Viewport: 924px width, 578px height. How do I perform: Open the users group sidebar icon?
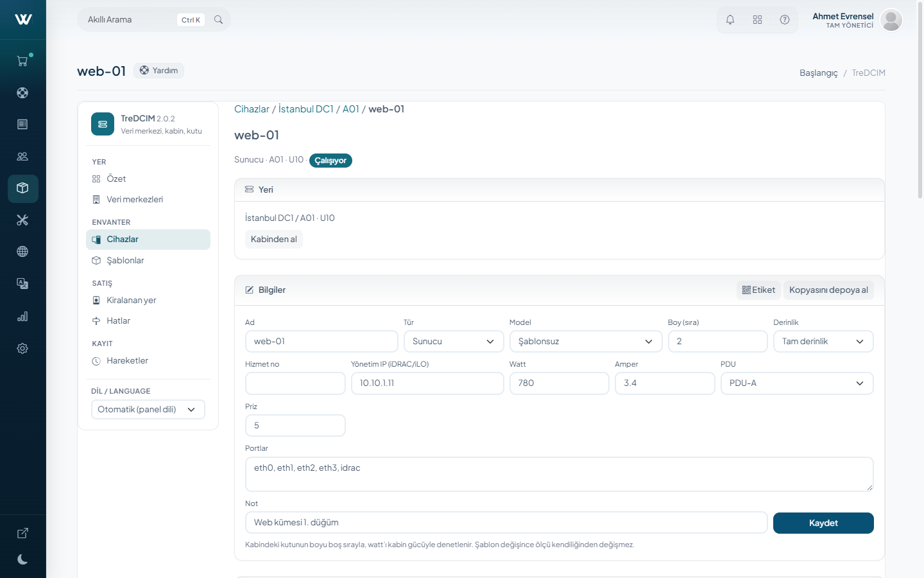pos(22,156)
